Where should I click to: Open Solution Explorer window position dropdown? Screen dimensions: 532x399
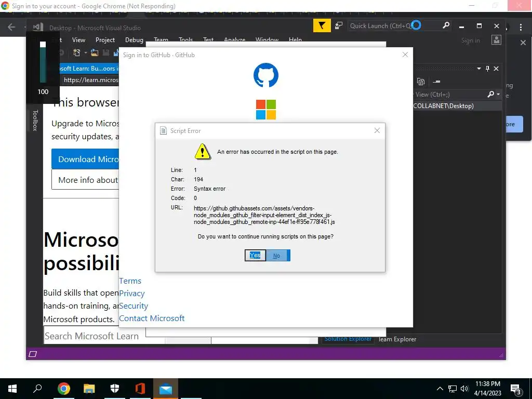pos(478,69)
